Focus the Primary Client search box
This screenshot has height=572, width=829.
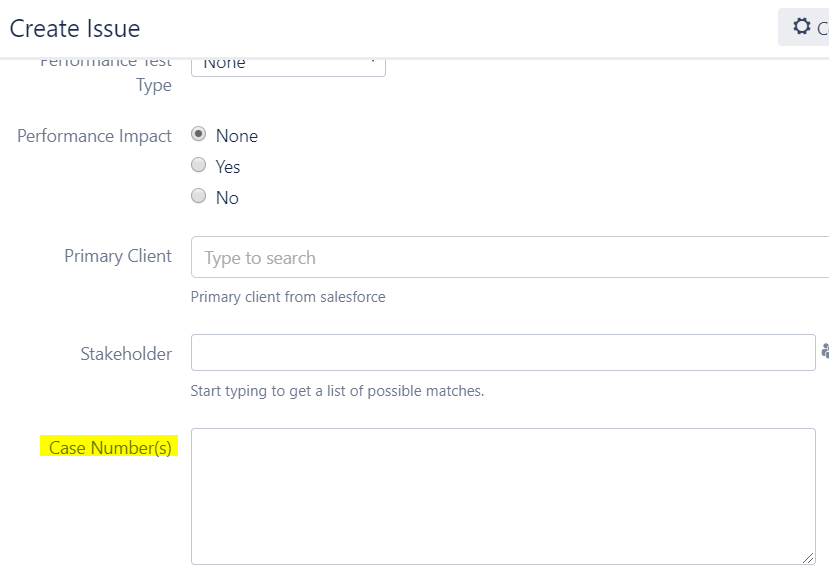pos(510,257)
